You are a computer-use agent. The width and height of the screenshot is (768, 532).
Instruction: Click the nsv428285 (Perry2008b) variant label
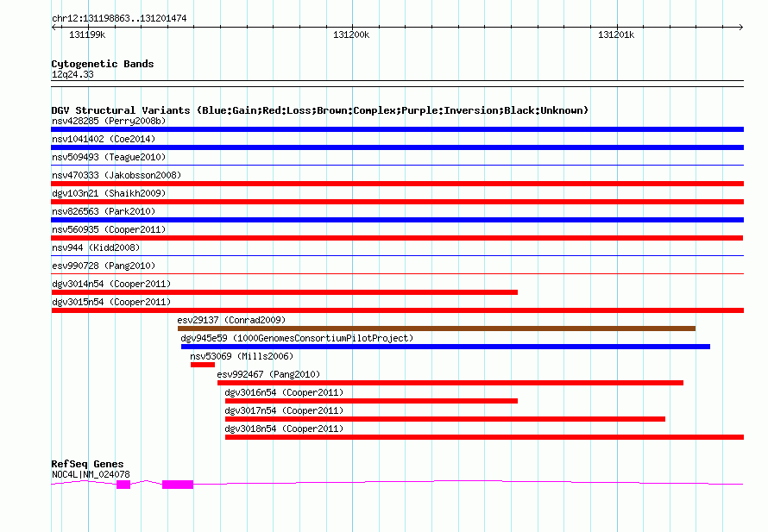[x=109, y=121]
